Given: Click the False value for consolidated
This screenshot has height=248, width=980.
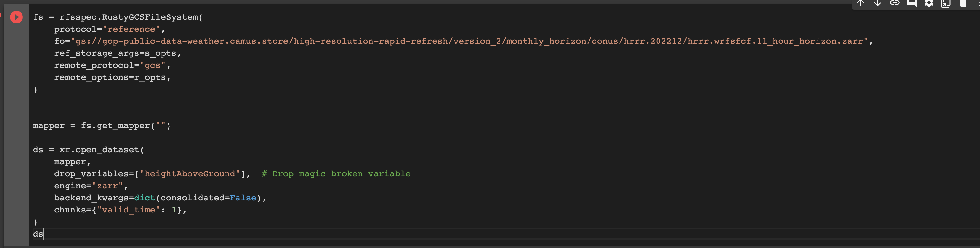Looking at the screenshot, I should point(243,198).
